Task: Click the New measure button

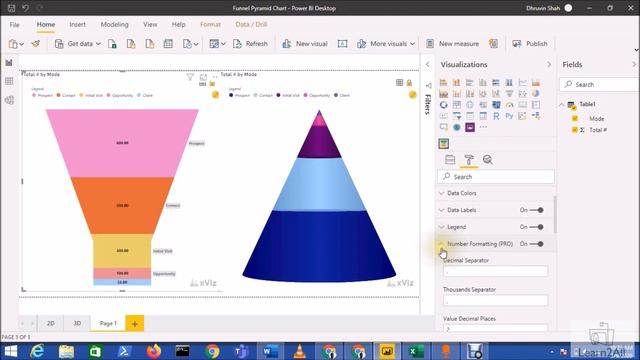Action: pyautogui.click(x=452, y=44)
